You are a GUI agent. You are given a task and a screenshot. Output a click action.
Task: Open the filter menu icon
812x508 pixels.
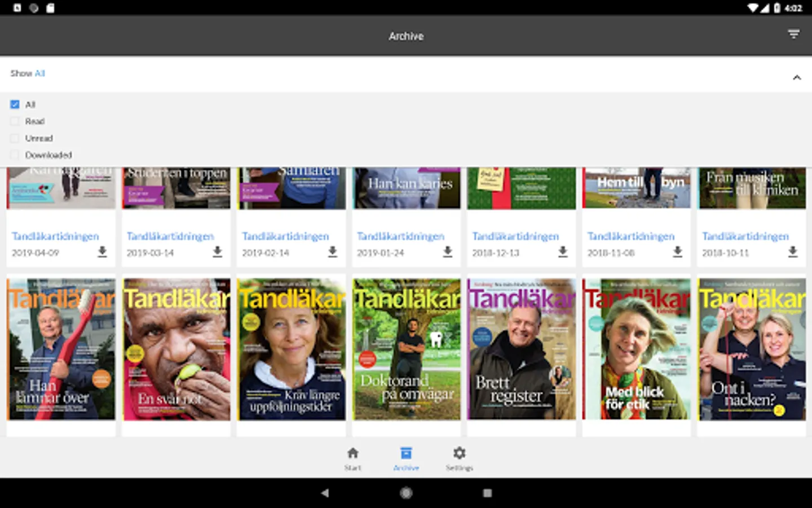793,35
